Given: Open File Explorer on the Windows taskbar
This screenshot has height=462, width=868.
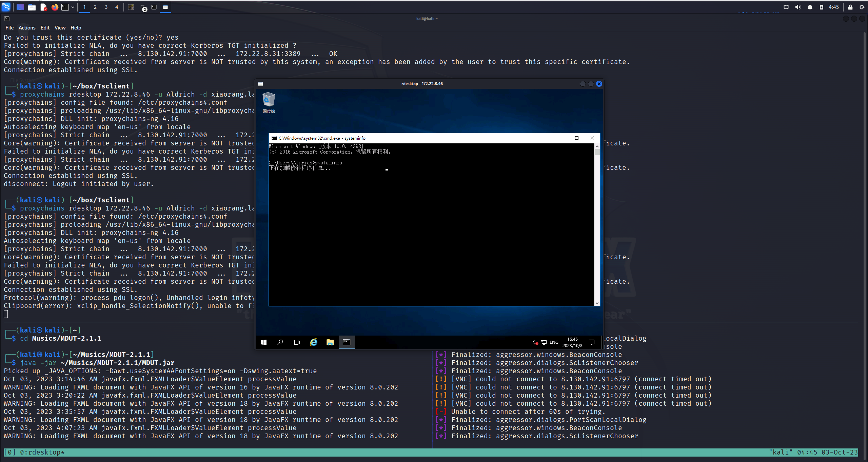Looking at the screenshot, I should click(330, 342).
